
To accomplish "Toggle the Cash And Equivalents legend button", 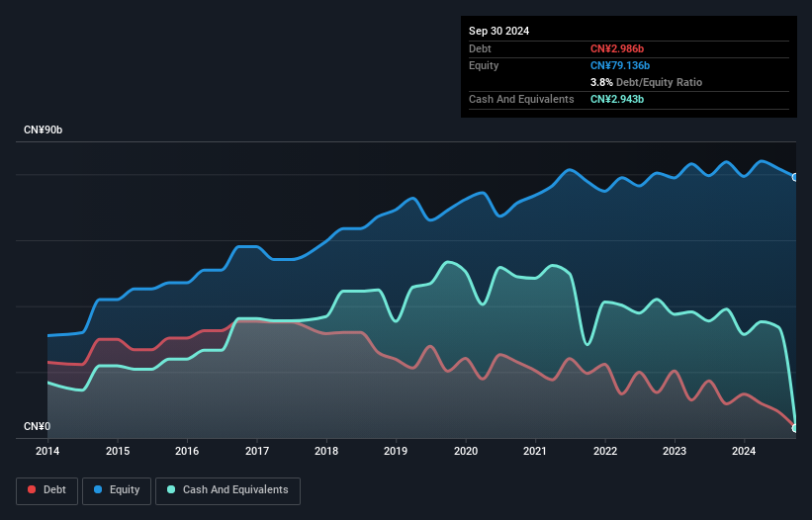I will tap(227, 490).
